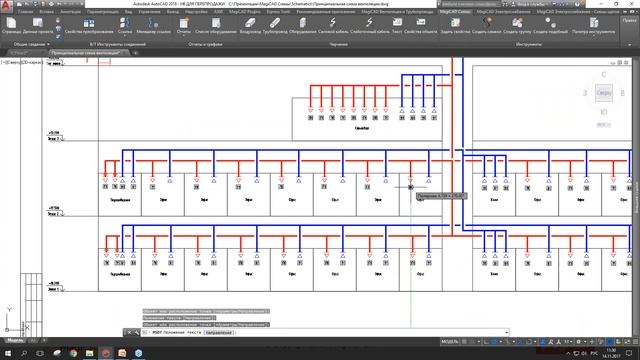The height and width of the screenshot is (360, 640).
Task: Open Свойства преобразования tool
Action: (x=89, y=25)
